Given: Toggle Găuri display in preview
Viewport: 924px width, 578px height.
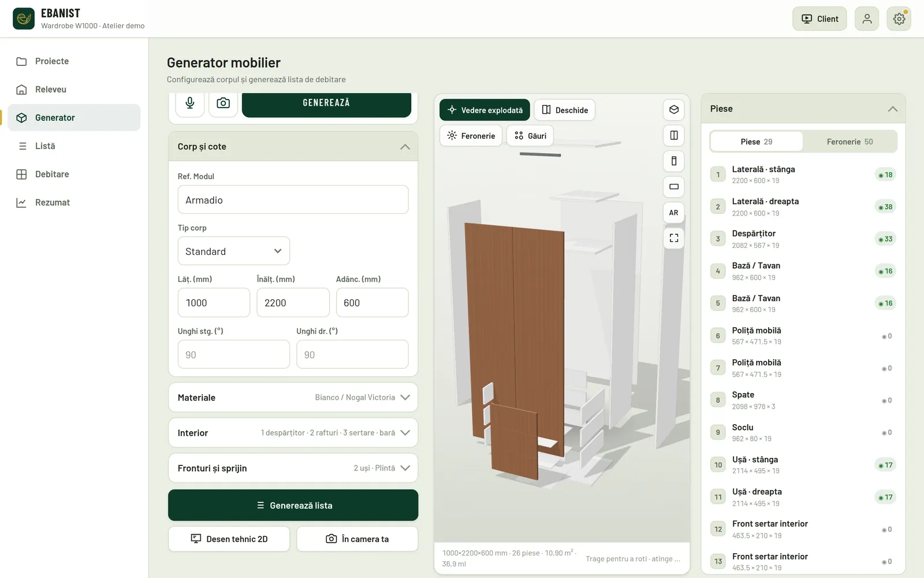Looking at the screenshot, I should 530,136.
